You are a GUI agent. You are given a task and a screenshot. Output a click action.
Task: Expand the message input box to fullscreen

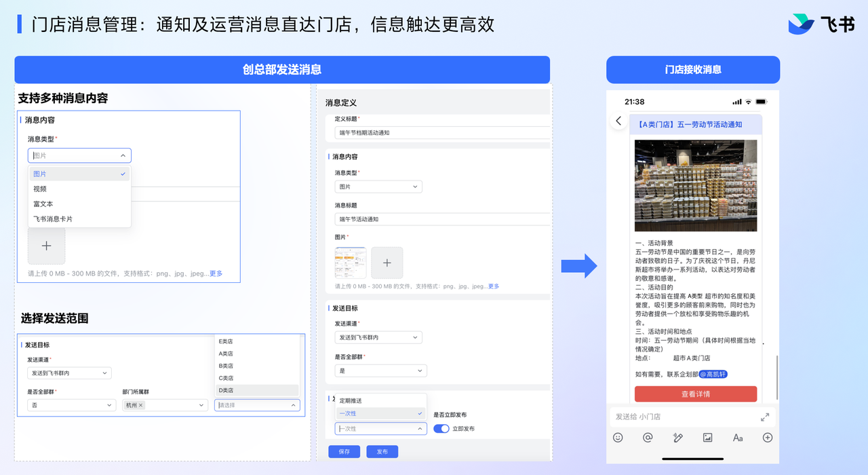pos(764,417)
